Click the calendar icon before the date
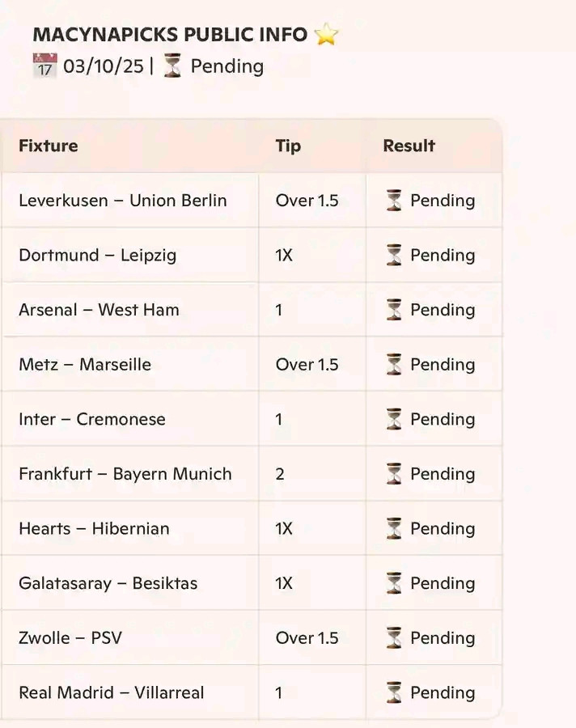This screenshot has height=728, width=576. click(44, 66)
